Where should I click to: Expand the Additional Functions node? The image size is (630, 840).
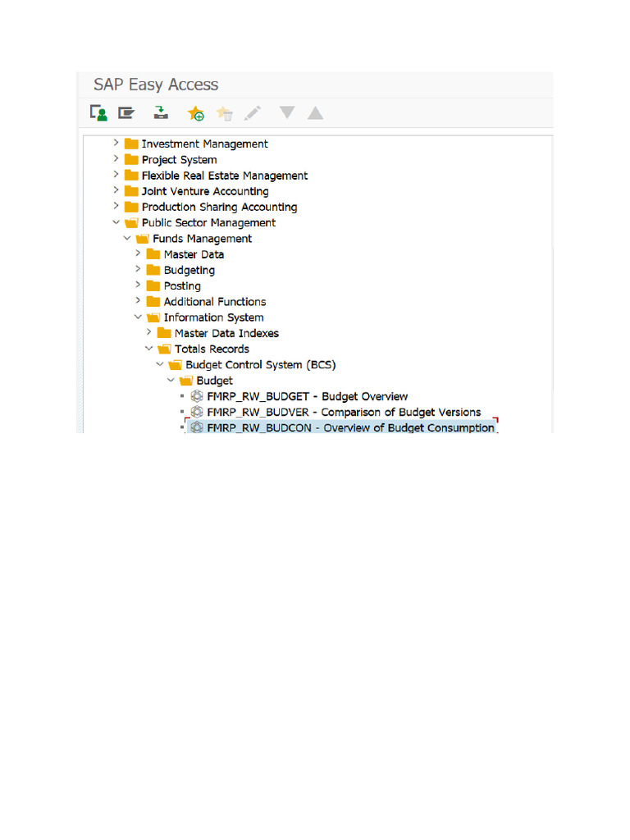138,301
